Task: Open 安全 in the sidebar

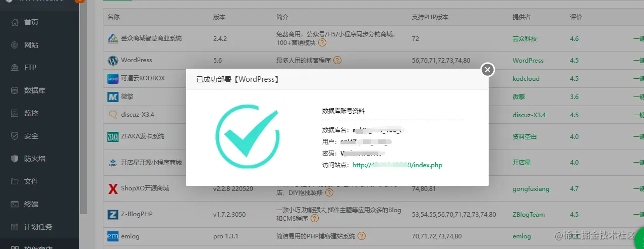Action: [31, 136]
